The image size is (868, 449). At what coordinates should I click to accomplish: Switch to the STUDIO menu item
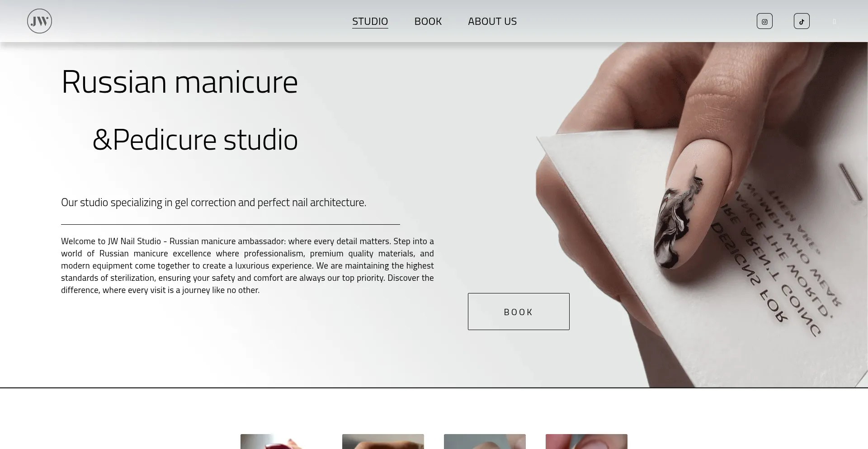coord(370,21)
